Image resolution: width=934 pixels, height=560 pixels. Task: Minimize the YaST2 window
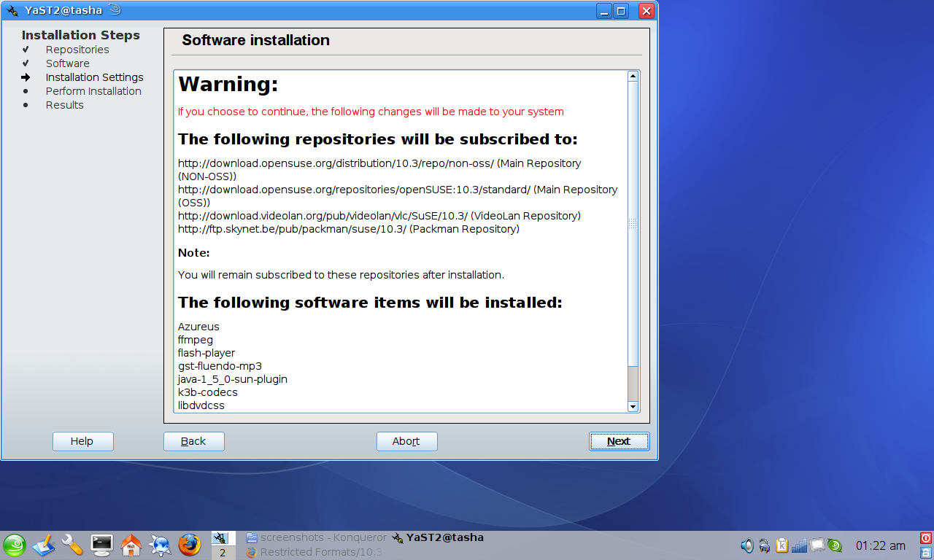[604, 10]
